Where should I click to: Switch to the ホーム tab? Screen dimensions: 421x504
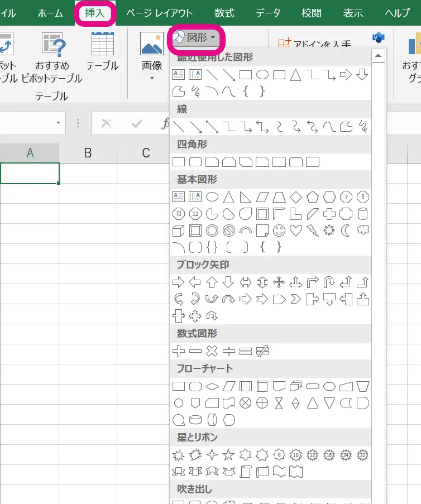[x=50, y=13]
